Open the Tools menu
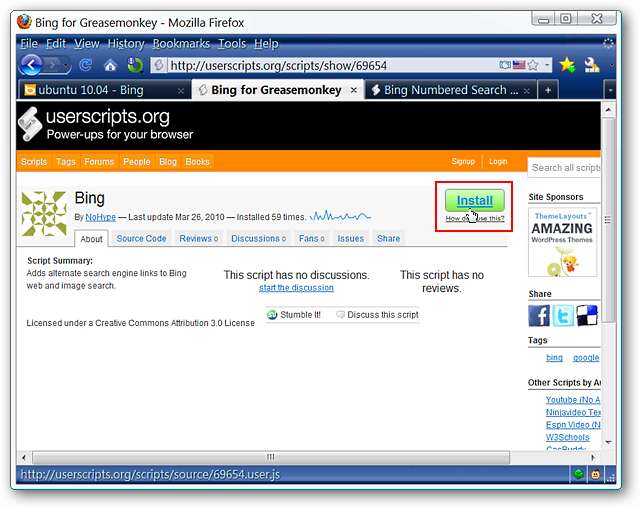Screen dimensions: 640x508 pyautogui.click(x=232, y=43)
